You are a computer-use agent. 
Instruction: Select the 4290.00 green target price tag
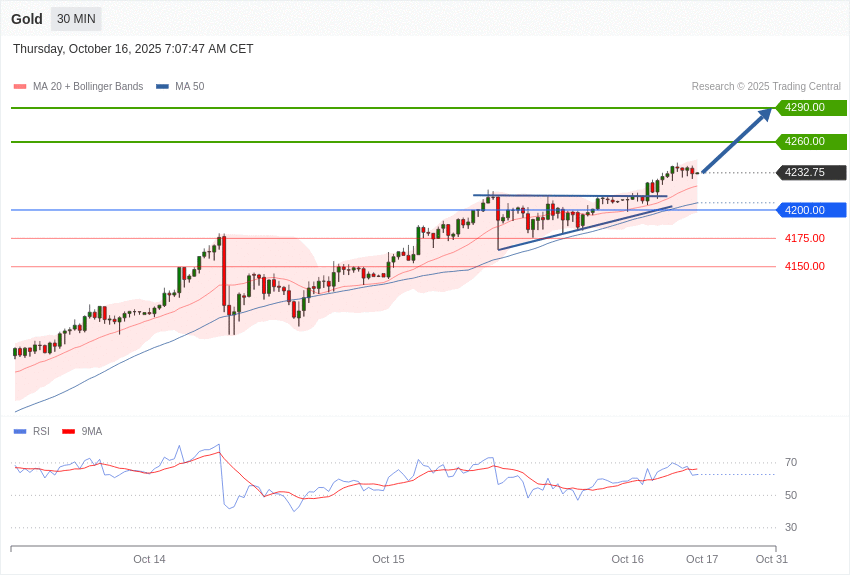[810, 108]
